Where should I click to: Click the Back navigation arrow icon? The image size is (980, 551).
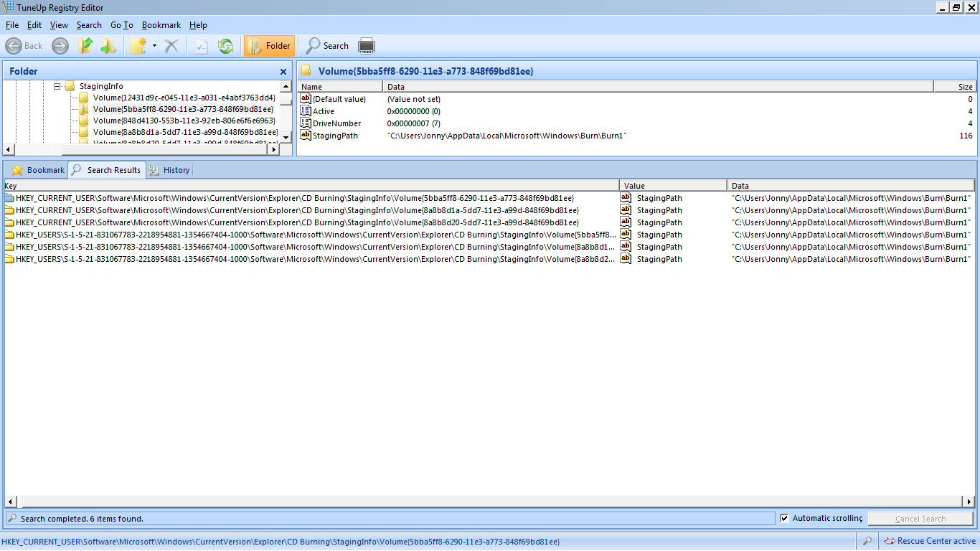(14, 46)
